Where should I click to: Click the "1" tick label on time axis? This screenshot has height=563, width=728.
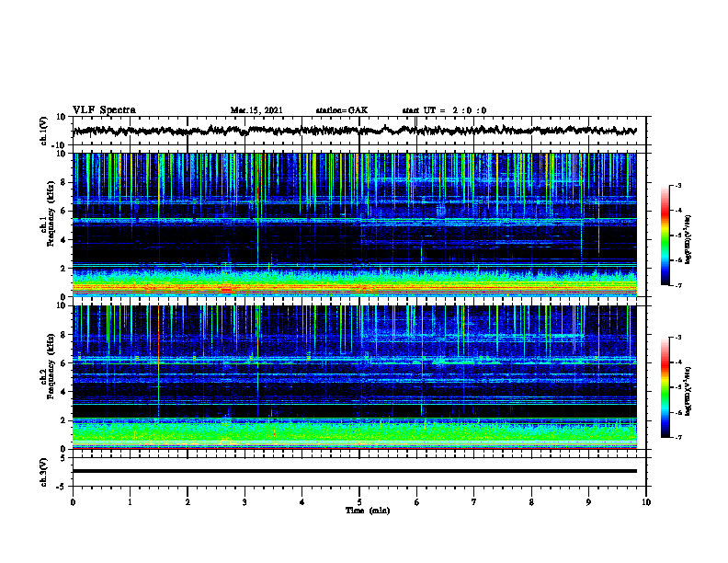pyautogui.click(x=130, y=502)
